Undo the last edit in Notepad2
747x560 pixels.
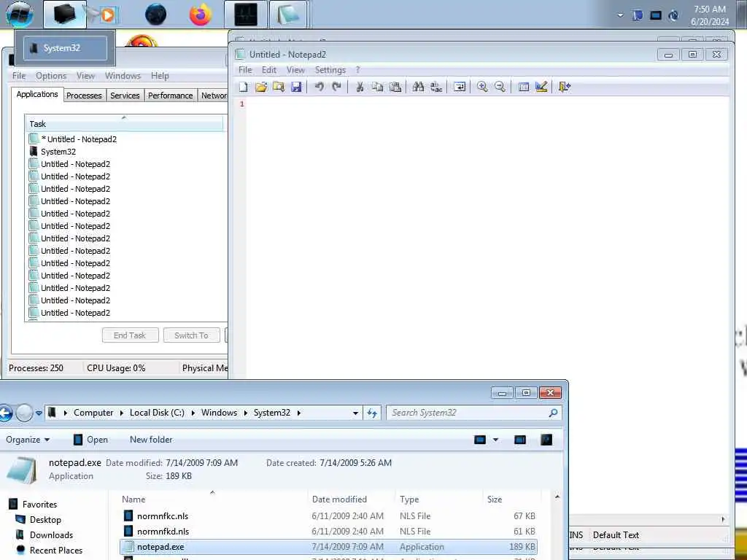[320, 87]
